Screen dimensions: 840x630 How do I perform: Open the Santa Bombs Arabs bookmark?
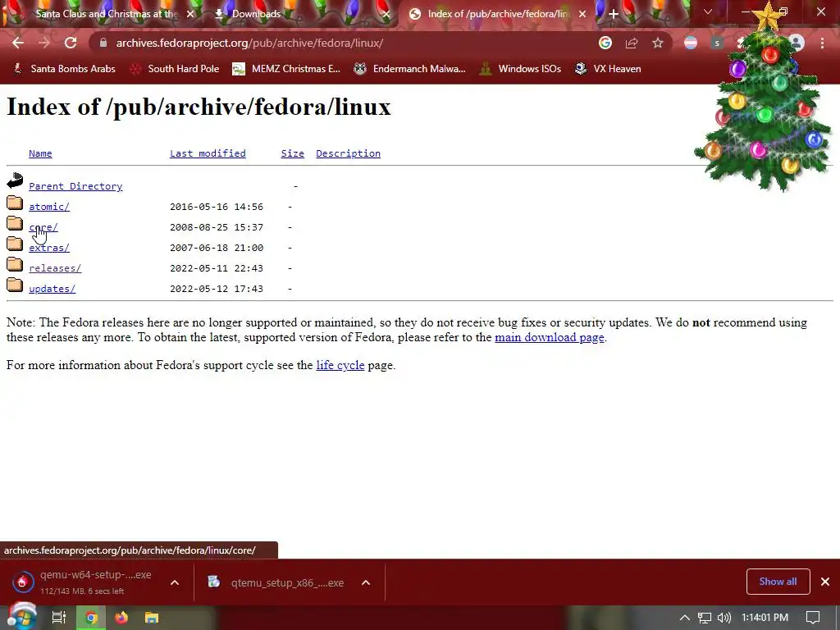coord(65,69)
